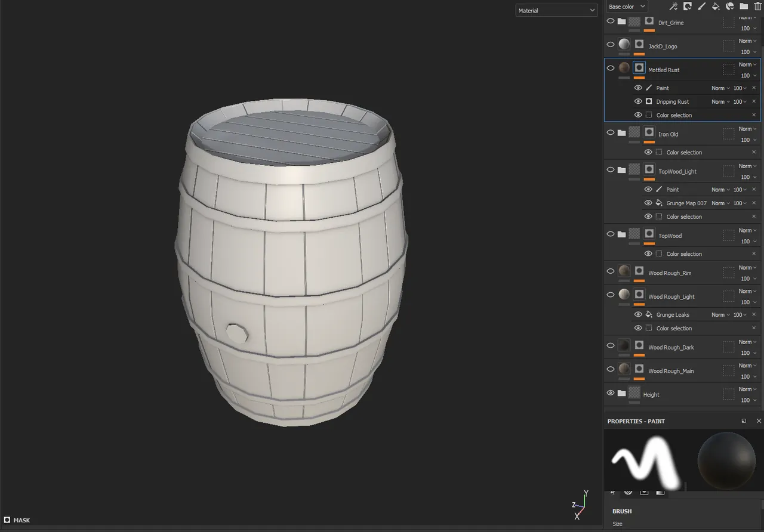Select Color selection under Mottled Rust
Viewport: 764px width, 532px height.
coord(674,115)
